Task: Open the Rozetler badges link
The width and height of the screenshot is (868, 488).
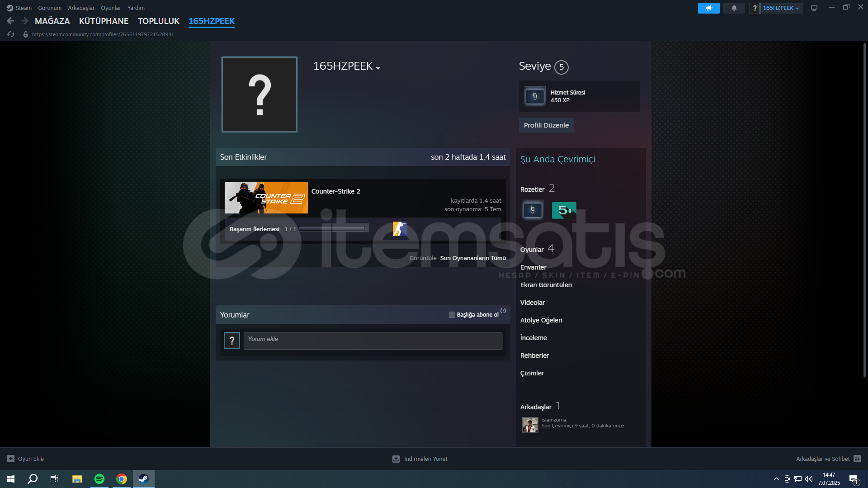Action: (533, 190)
